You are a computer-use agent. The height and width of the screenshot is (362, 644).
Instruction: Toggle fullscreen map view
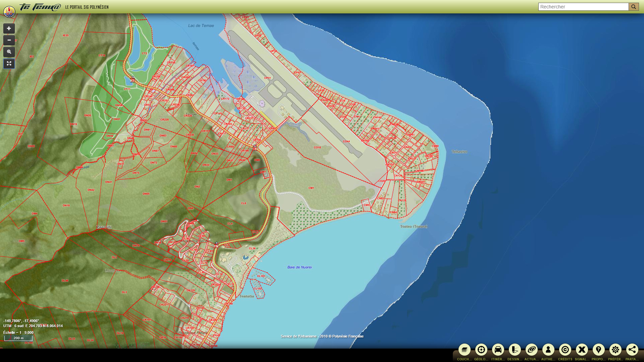tap(9, 64)
